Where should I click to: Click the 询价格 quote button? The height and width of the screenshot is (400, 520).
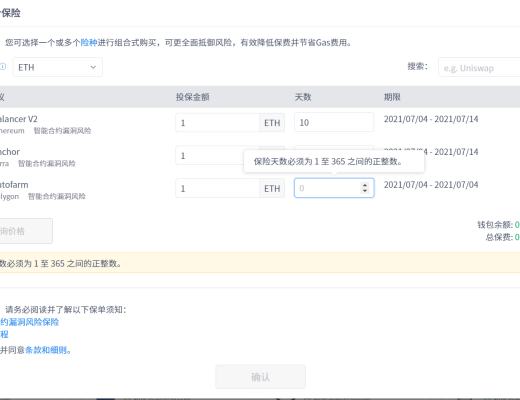coord(26,231)
